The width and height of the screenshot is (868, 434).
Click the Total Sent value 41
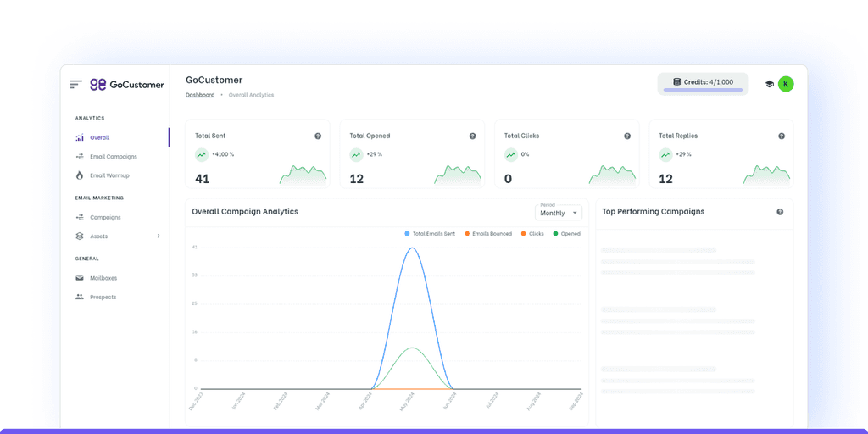coord(202,179)
